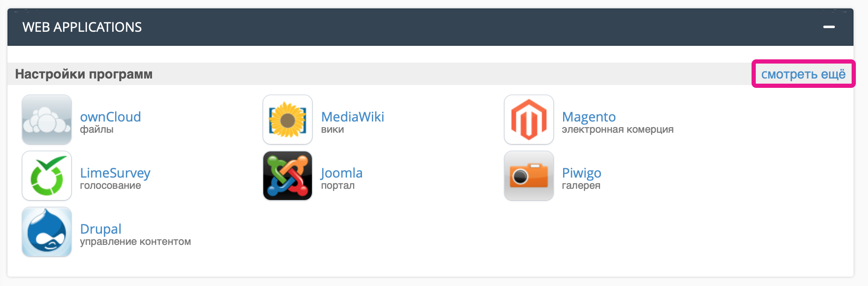868x286 pixels.
Task: Select the LimeSurvey text link
Action: 115,173
